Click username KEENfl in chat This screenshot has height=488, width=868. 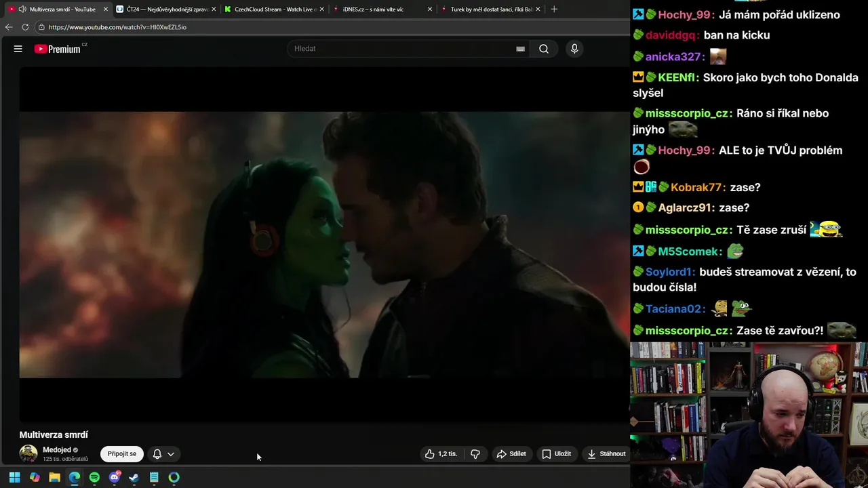678,77
